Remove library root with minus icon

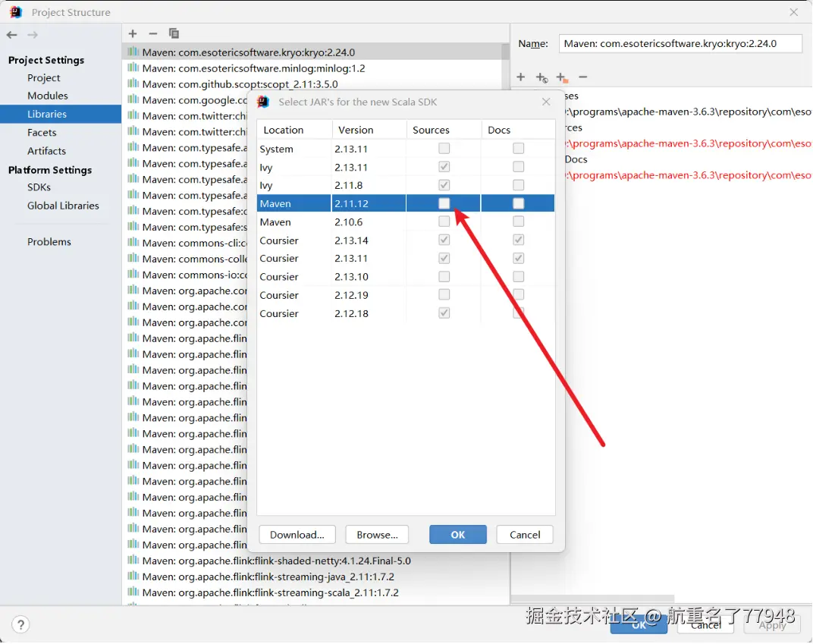(x=582, y=77)
